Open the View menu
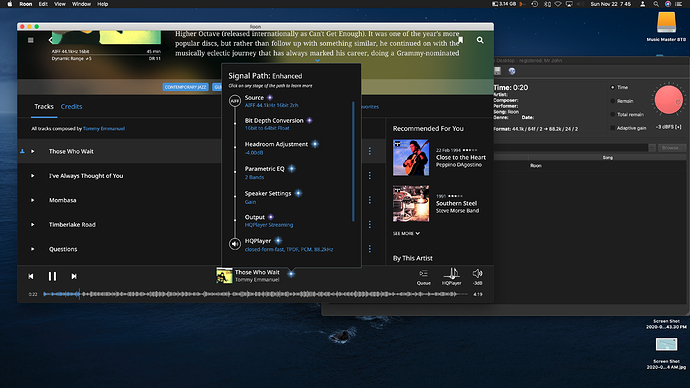690x388 pixels. pos(60,4)
